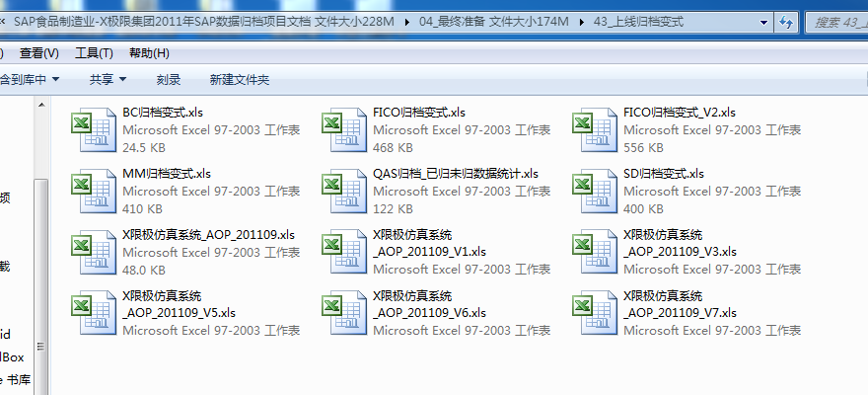Select X限极仿真系统_AOP_201109.xls file icon

click(94, 252)
